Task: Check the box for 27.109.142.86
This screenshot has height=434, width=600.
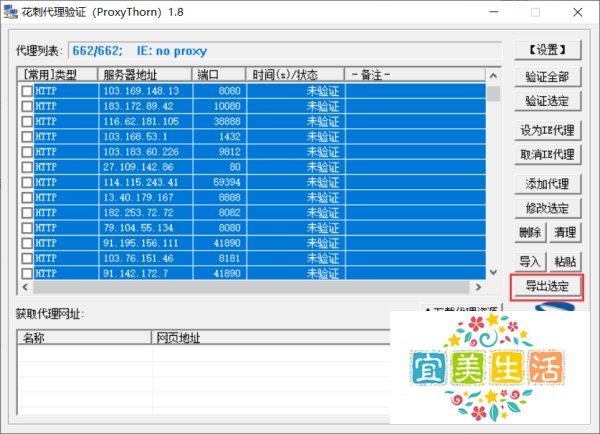Action: (27, 167)
